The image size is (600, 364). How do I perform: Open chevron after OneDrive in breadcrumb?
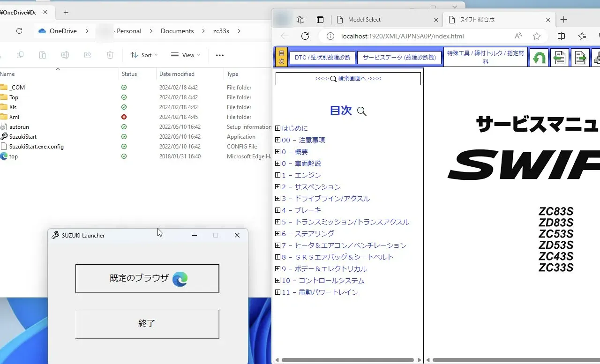click(x=87, y=31)
